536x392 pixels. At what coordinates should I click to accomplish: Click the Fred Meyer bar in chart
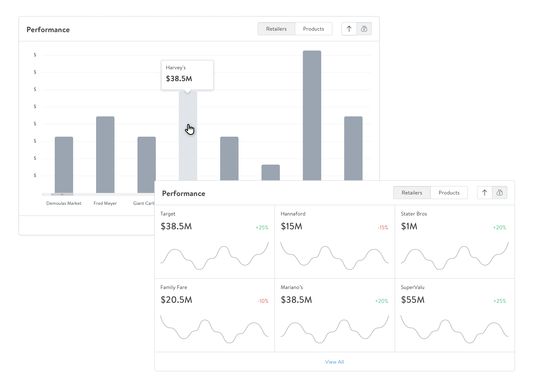click(105, 154)
